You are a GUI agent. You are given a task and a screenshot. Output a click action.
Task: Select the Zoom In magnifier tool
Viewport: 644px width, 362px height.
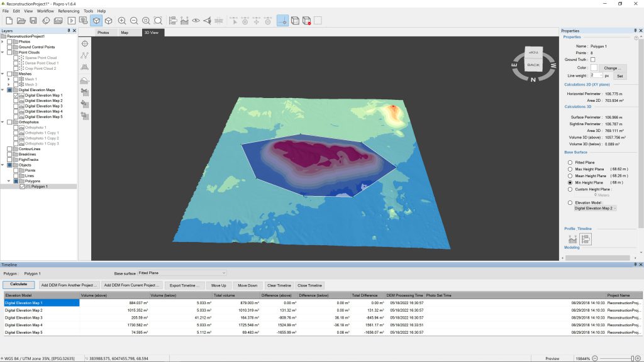[x=121, y=21]
